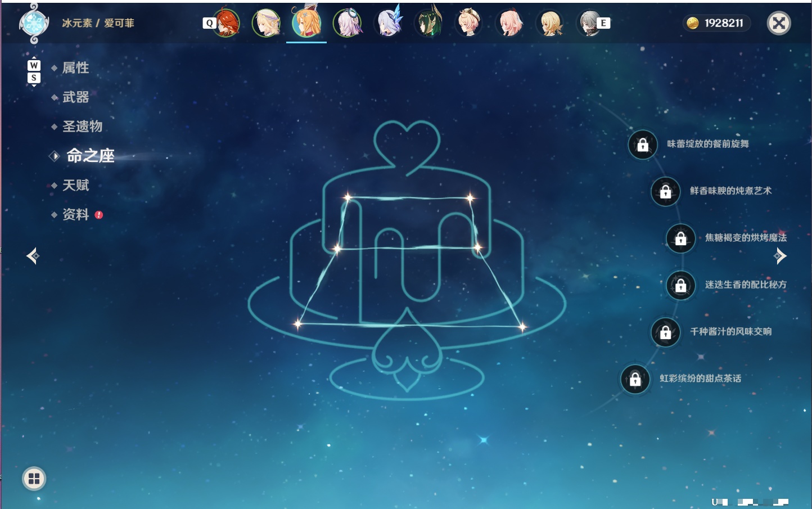Image resolution: width=812 pixels, height=509 pixels.
Task: Open locked constellation 焦糖褐变的烘烤魔法
Action: tap(680, 238)
